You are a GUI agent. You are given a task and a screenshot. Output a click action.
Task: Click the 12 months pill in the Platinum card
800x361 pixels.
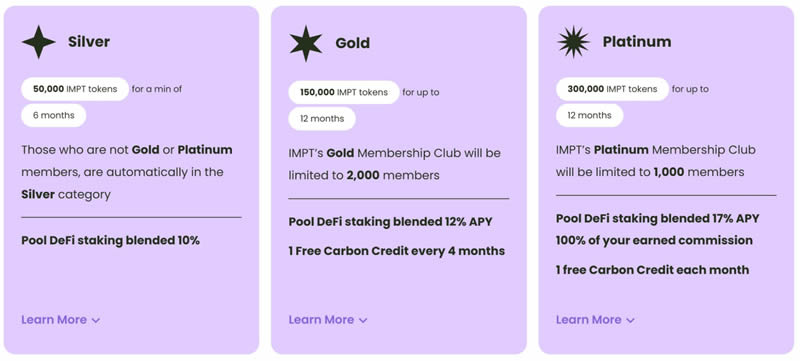(x=589, y=115)
